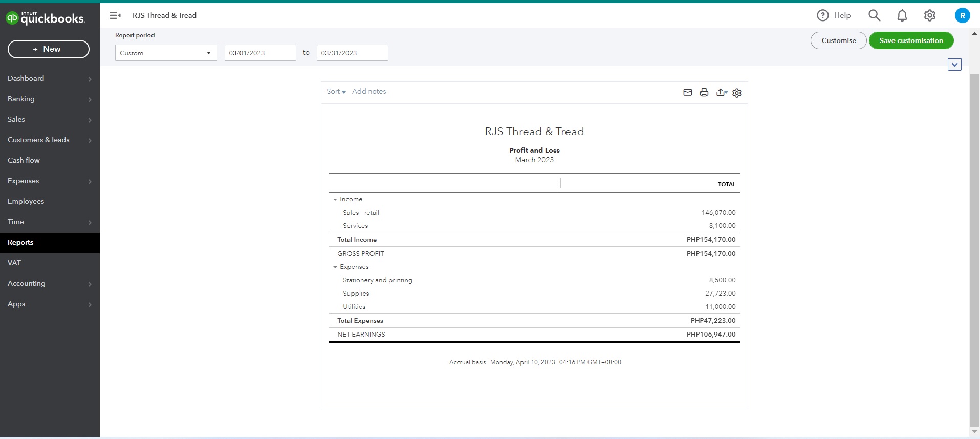Click the + New button
980x439 pixels.
pos(49,49)
